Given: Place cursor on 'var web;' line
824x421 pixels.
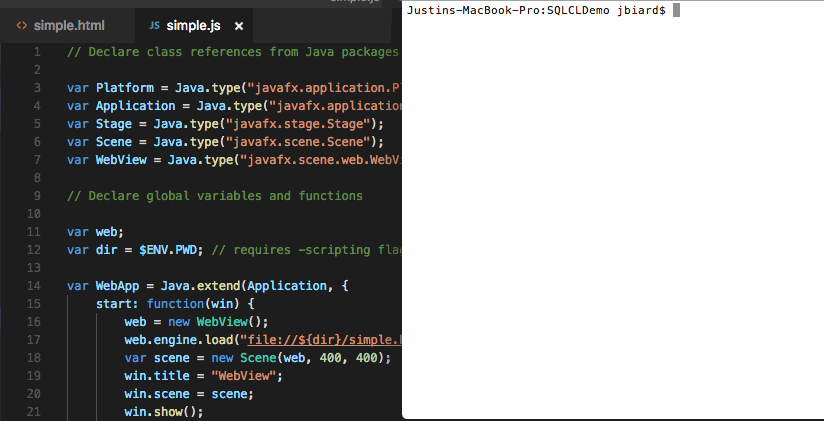Looking at the screenshot, I should 95,232.
